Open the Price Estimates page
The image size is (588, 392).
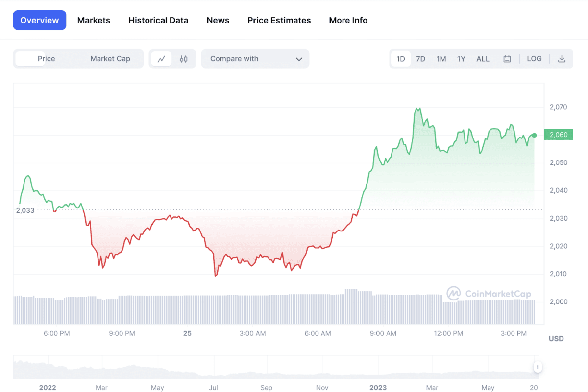[279, 20]
